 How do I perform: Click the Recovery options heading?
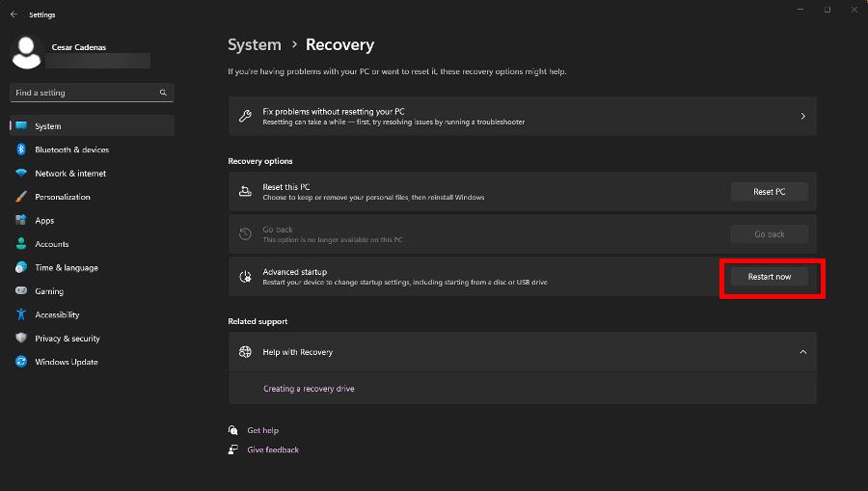coord(260,161)
